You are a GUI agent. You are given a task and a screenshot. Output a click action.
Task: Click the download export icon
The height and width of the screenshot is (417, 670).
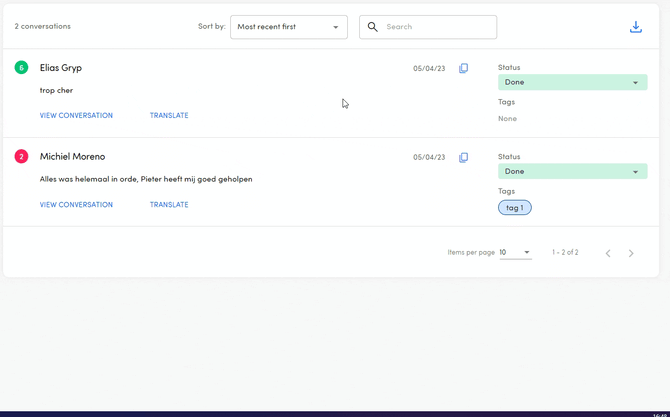635,27
